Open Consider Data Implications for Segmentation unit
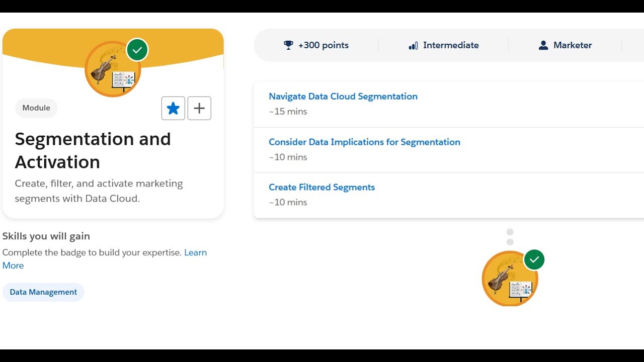This screenshot has width=644, height=362. (x=364, y=142)
